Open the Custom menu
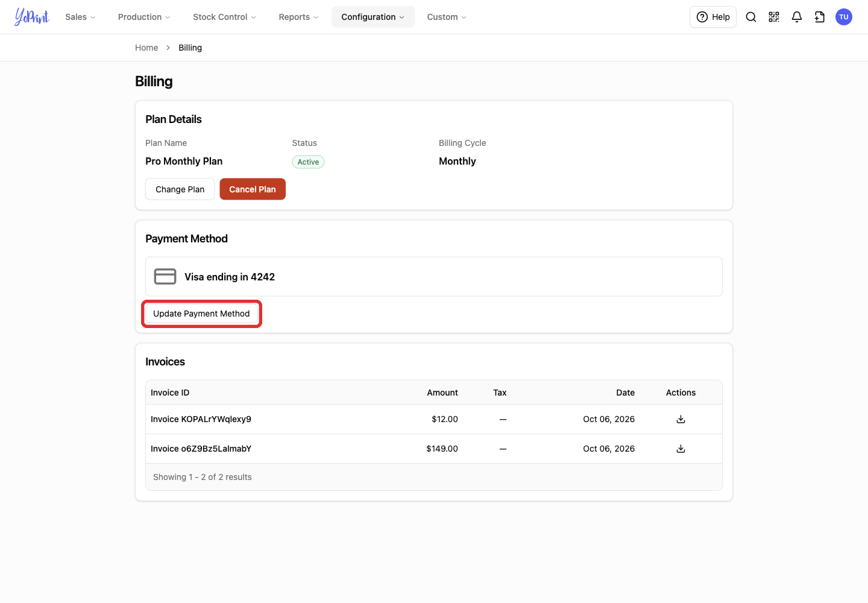 click(447, 17)
